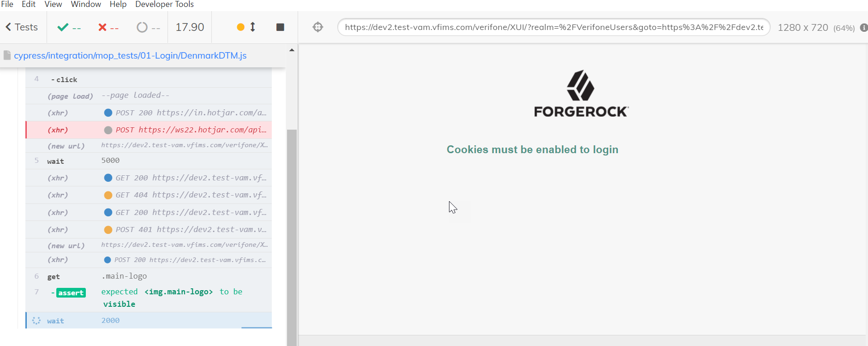Open the Window menu
Image resolution: width=868 pixels, height=346 pixels.
(86, 4)
